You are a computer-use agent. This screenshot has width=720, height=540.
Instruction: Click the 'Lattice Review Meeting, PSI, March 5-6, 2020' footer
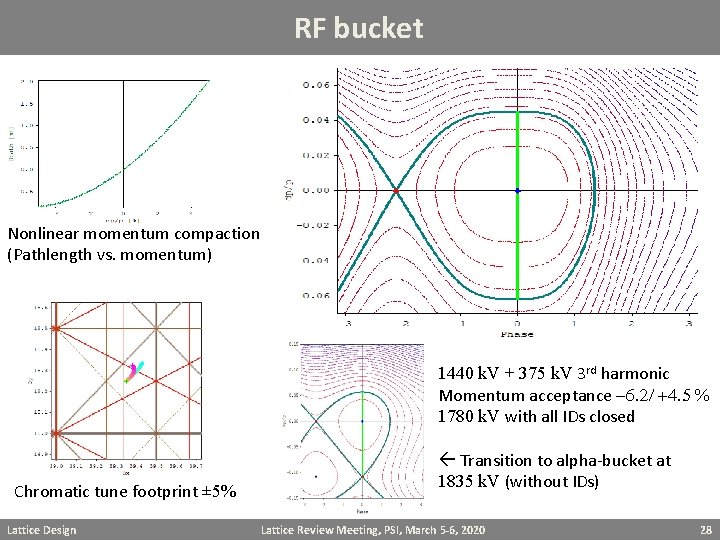coord(373,530)
